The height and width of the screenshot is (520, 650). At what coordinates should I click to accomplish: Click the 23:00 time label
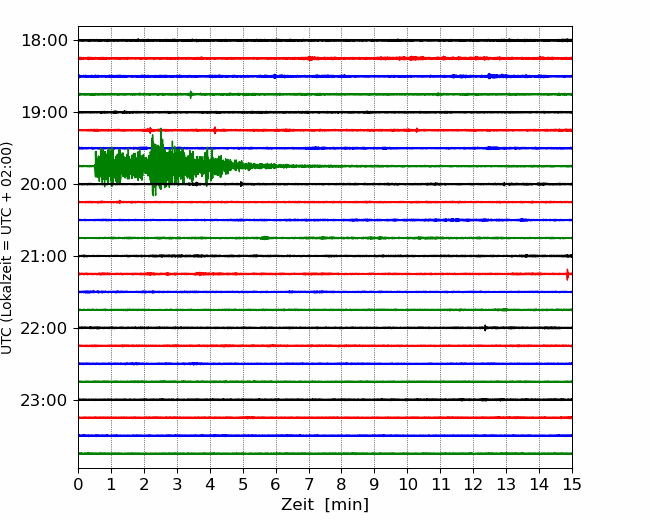[x=44, y=401]
